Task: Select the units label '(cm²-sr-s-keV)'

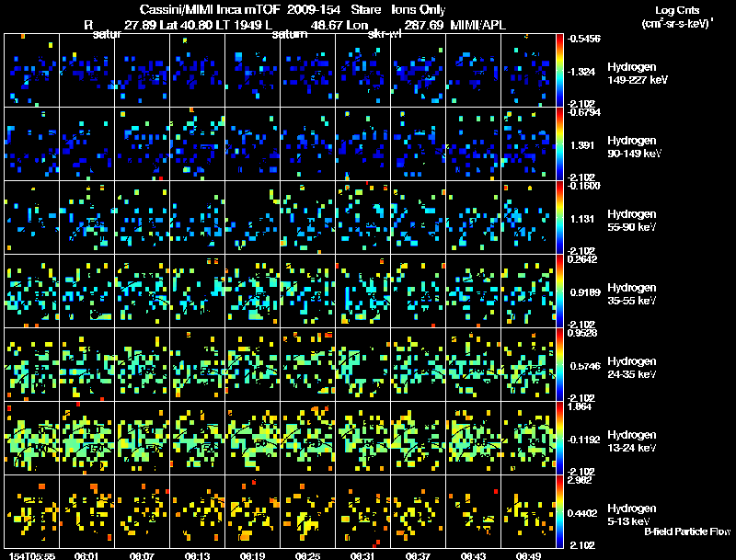Action: 676,23
